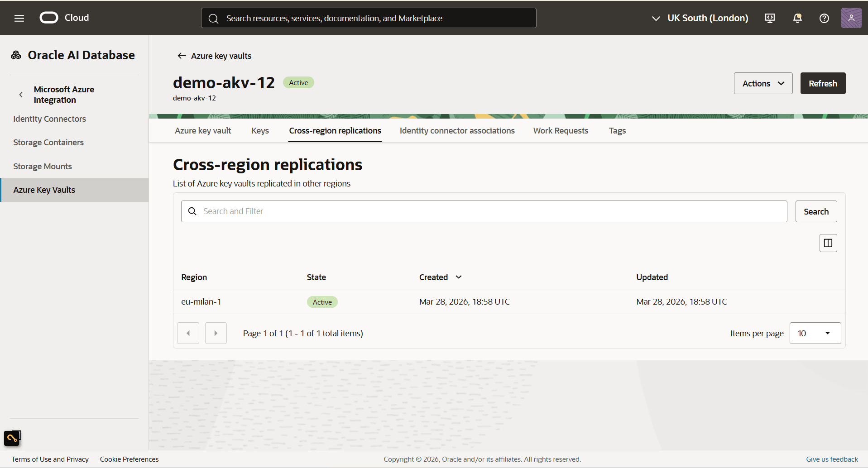Click the Refresh button

(x=823, y=83)
